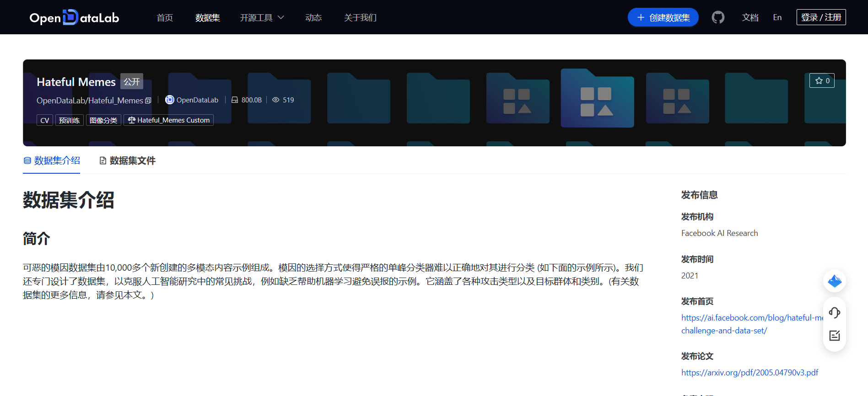
Task: Star the Hateful Memes dataset
Action: (822, 80)
